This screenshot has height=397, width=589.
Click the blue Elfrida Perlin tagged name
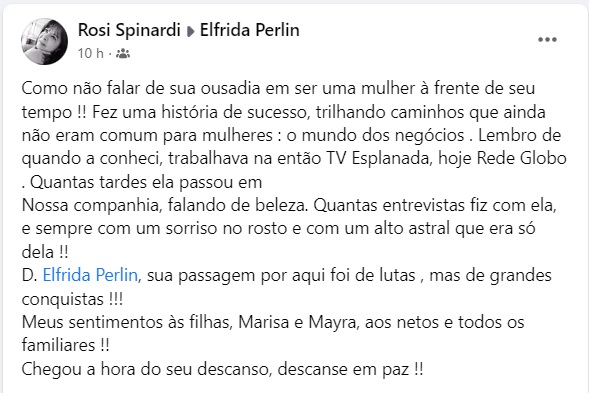point(90,275)
